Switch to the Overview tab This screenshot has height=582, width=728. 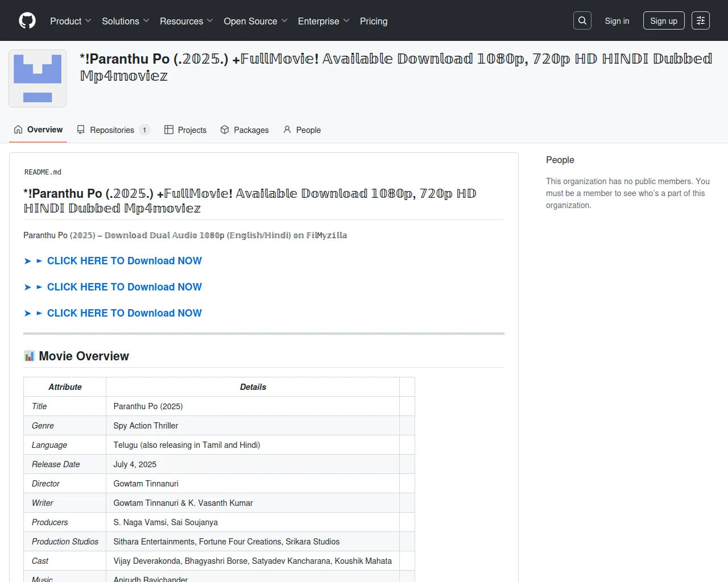click(38, 130)
